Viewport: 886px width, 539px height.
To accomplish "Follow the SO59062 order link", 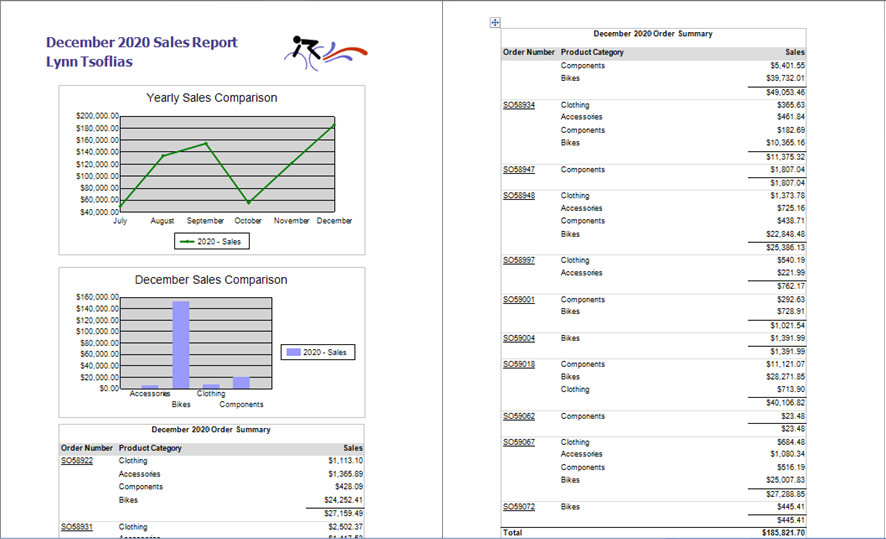I will click(519, 416).
